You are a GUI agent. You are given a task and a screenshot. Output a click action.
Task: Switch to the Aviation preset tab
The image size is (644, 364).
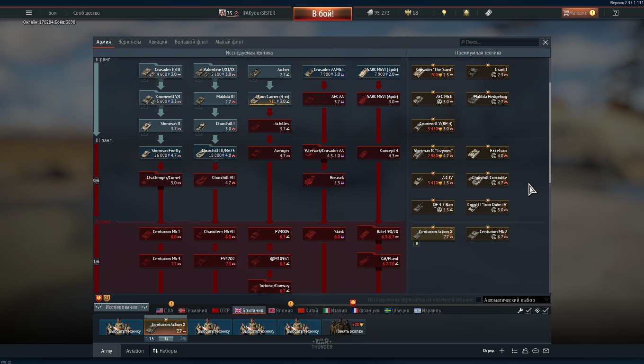click(135, 351)
